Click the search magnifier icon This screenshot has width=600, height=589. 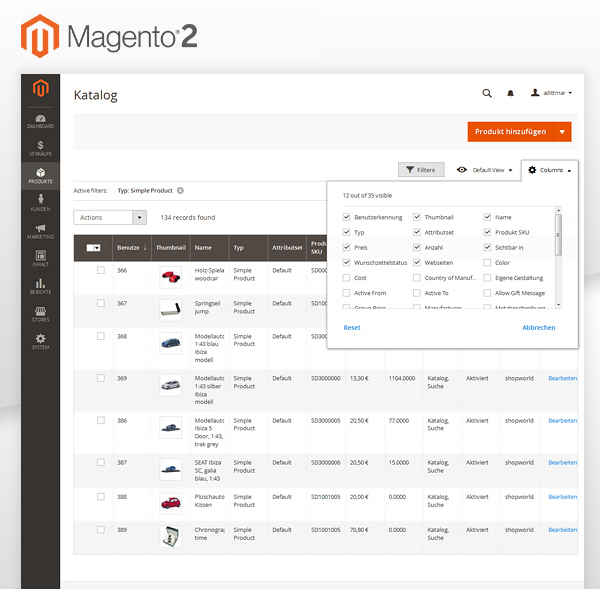487,93
